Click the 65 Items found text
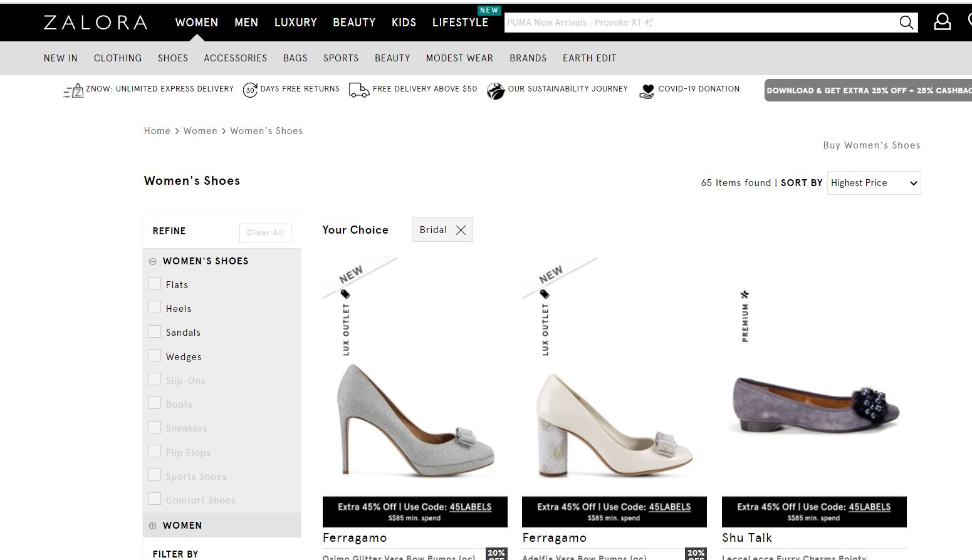 coord(736,183)
